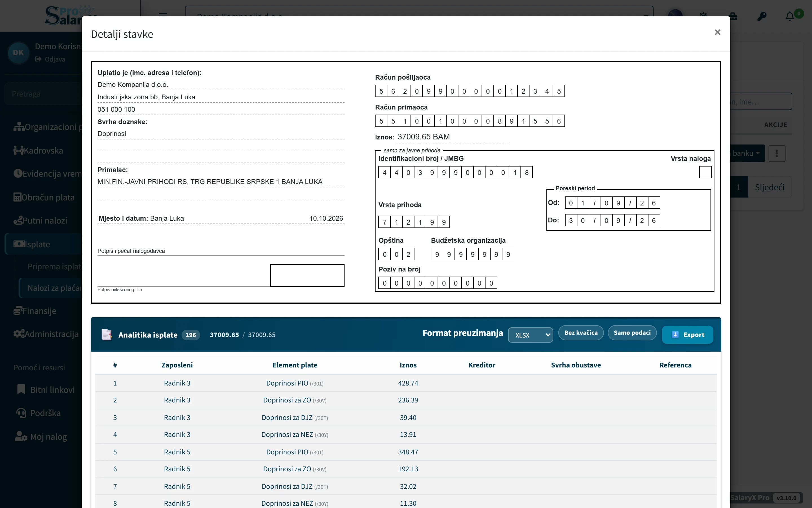Image resolution: width=812 pixels, height=508 pixels.
Task: Click the Obračun plata calculator icon
Action: pyautogui.click(x=17, y=197)
